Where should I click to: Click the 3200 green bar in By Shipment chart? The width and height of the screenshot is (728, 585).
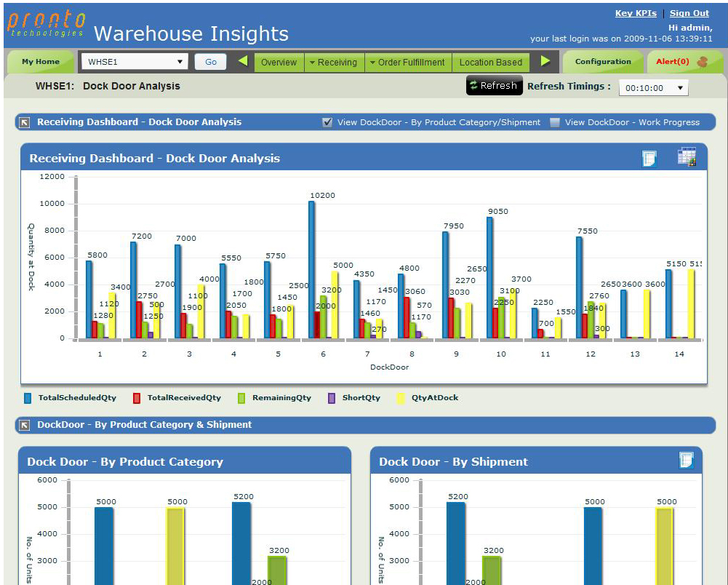click(492, 570)
